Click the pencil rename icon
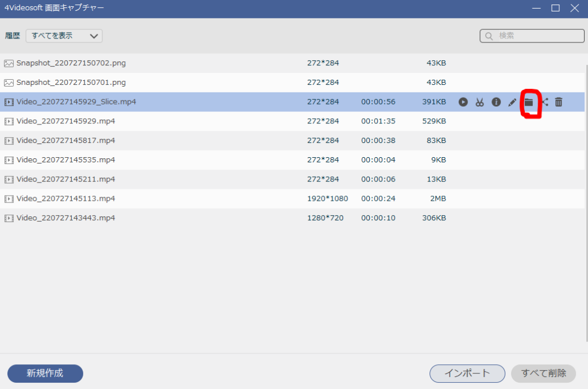This screenshot has height=389, width=588. 512,102
